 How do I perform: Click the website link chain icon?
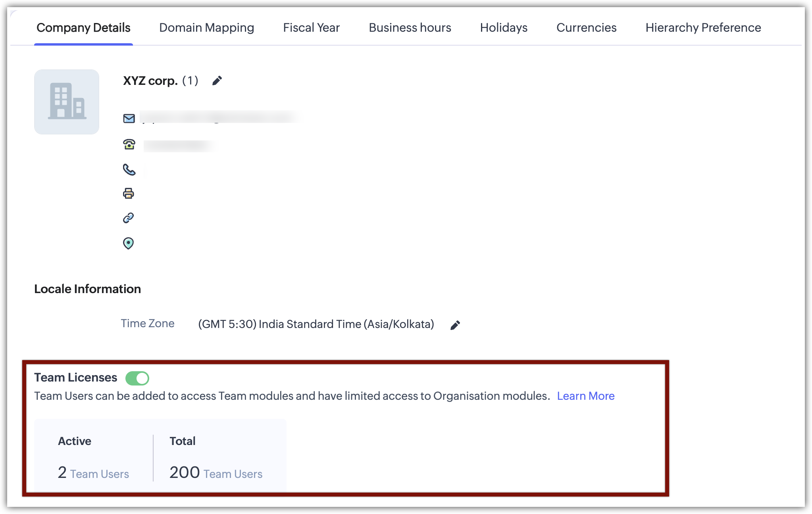(x=129, y=218)
